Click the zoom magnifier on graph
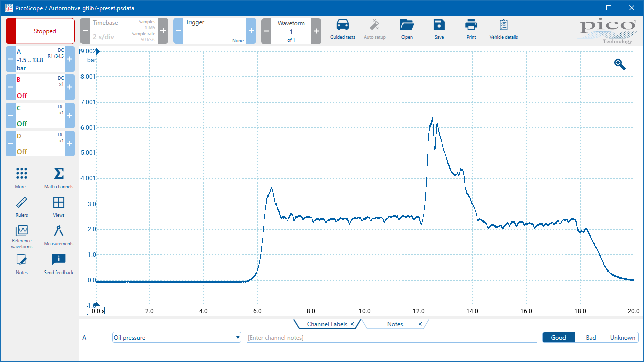The height and width of the screenshot is (362, 644). (620, 64)
